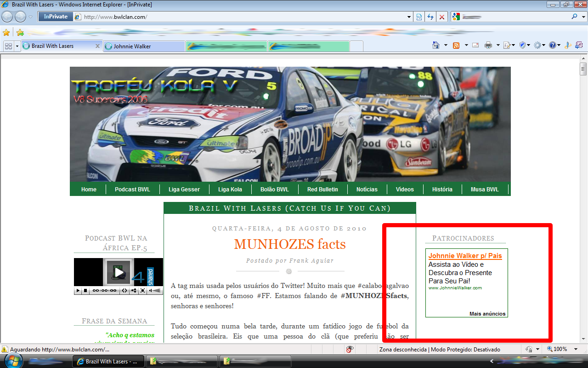Open Red Bulletin menu item
Viewport: 588px width, 368px height.
point(322,190)
